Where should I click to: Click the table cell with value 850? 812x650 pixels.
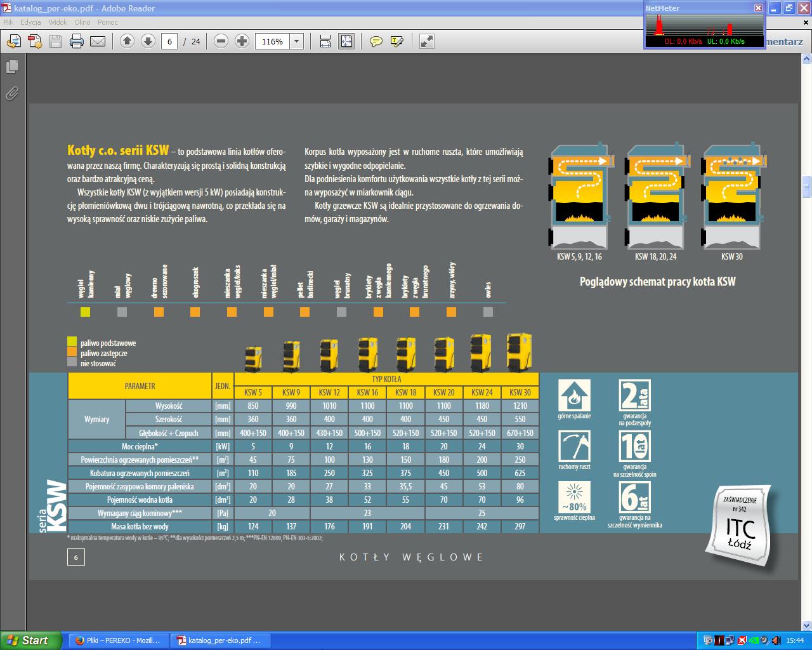(253, 406)
